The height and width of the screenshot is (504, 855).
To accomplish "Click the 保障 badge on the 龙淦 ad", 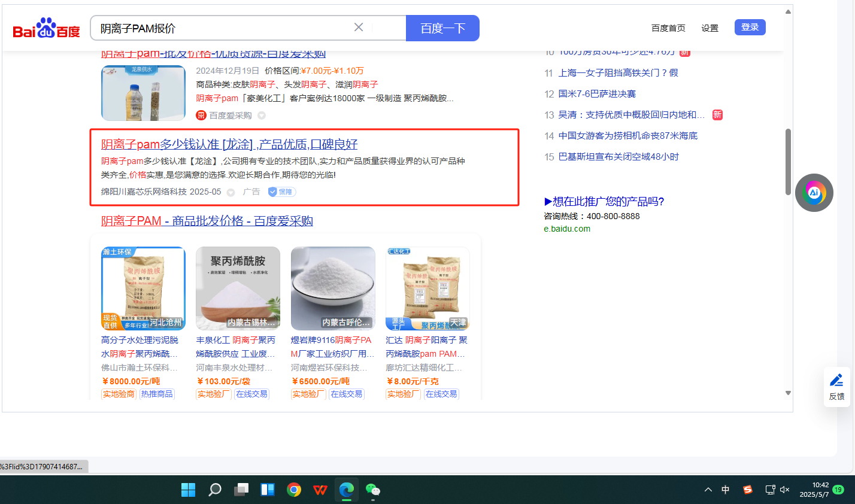I will pos(281,192).
